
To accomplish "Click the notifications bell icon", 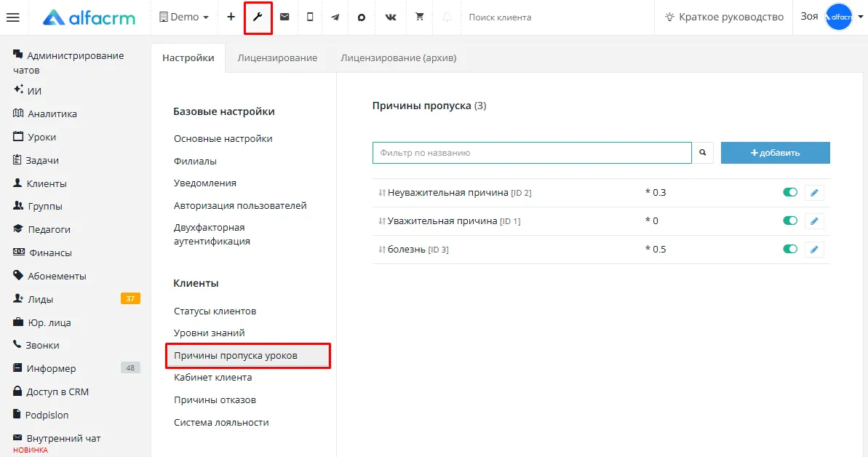I will (x=447, y=17).
